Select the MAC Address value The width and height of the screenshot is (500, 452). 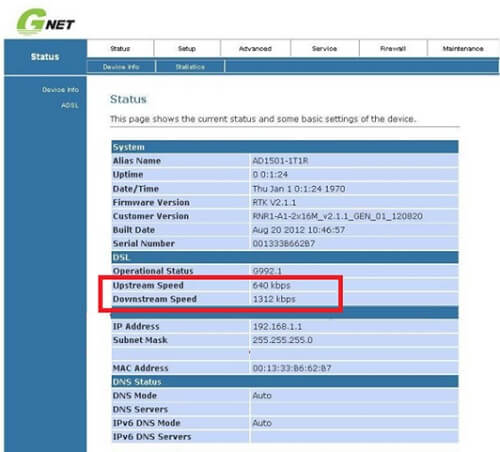292,368
